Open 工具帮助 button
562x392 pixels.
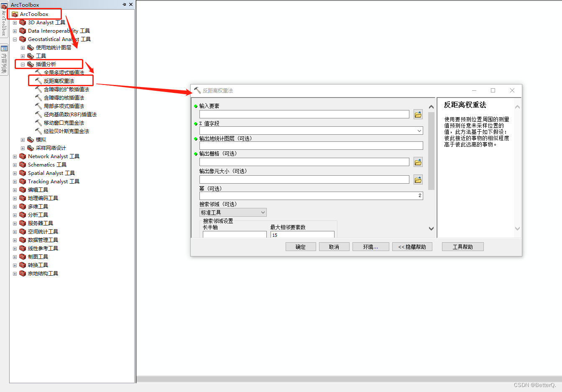463,247
